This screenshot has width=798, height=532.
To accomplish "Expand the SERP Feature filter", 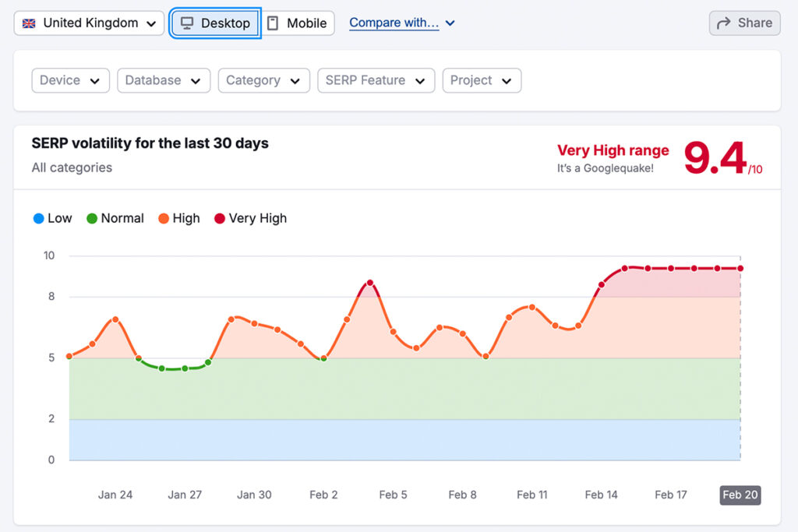I will pos(376,80).
